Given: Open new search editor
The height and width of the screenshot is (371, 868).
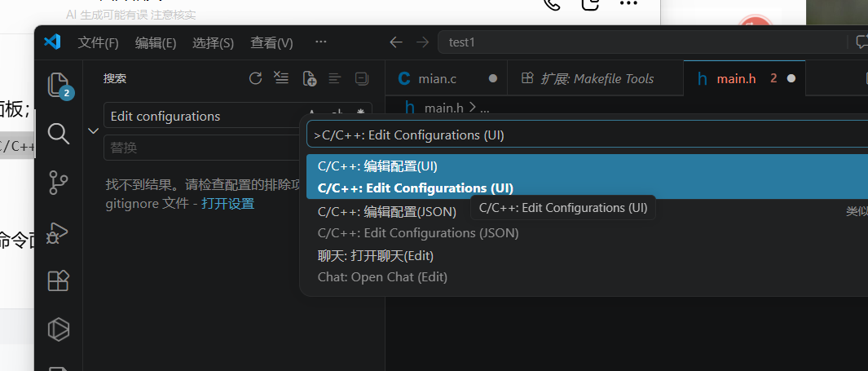Looking at the screenshot, I should pos(310,78).
